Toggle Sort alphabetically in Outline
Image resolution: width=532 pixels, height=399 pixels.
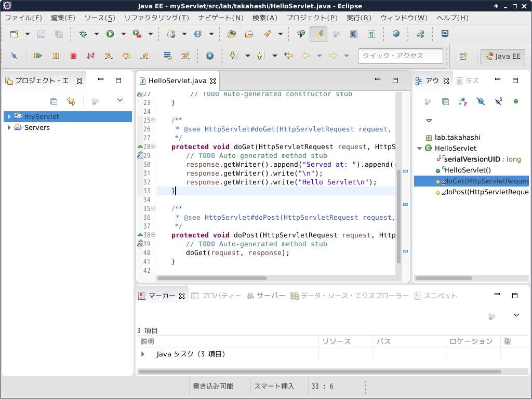[463, 101]
